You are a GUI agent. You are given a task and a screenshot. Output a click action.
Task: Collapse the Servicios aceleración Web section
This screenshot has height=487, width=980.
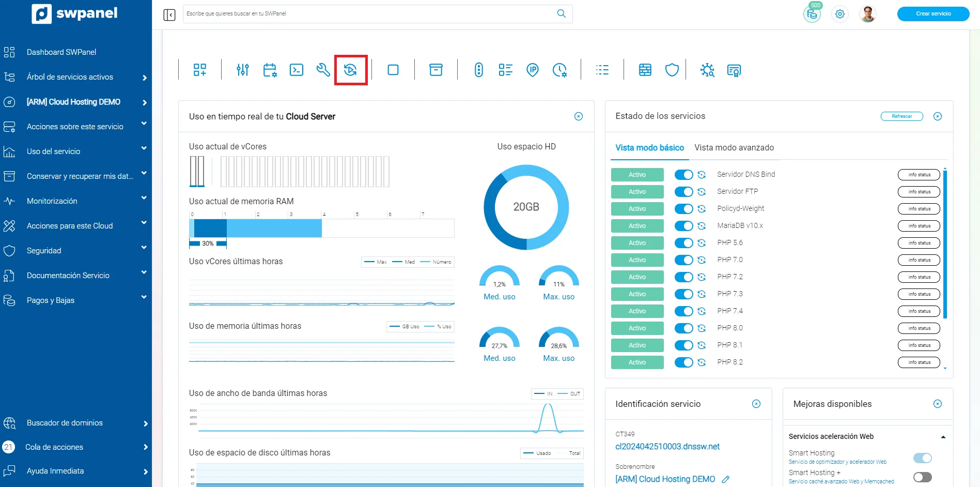pyautogui.click(x=943, y=437)
